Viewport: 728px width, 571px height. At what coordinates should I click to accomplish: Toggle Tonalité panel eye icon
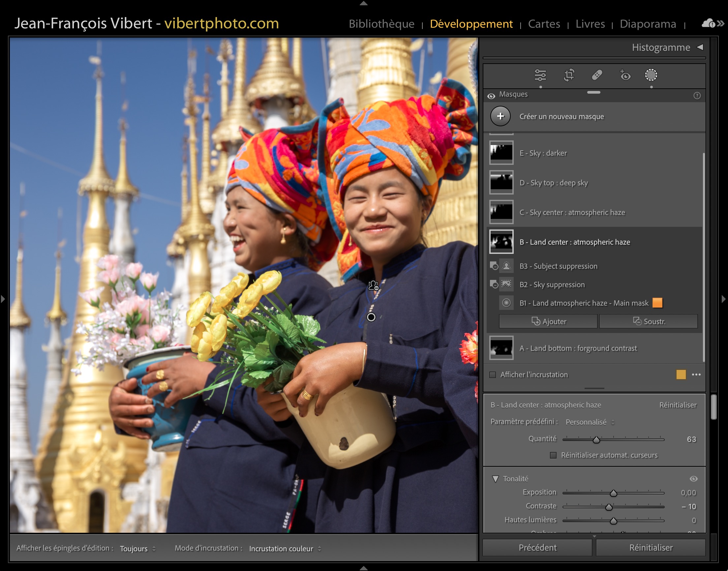pos(694,479)
